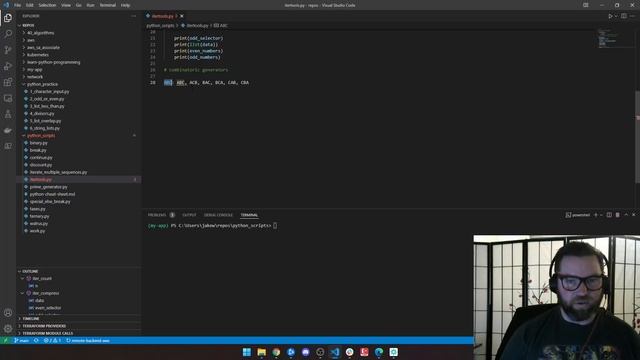This screenshot has width=640, height=360.
Task: Open File Explorer from the taskbar
Action: (262, 352)
